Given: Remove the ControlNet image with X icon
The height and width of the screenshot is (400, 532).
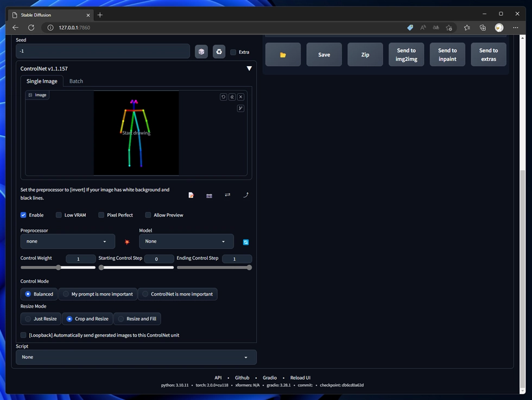Looking at the screenshot, I should point(240,97).
